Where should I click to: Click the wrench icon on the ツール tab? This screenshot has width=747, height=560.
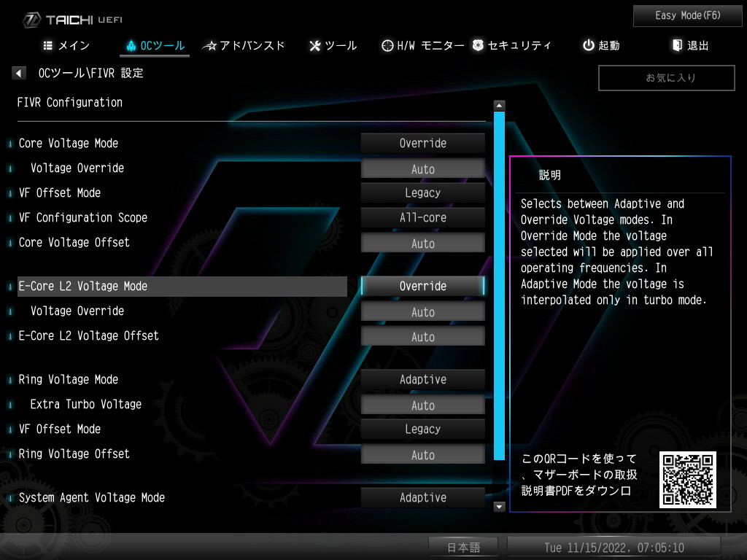[315, 46]
